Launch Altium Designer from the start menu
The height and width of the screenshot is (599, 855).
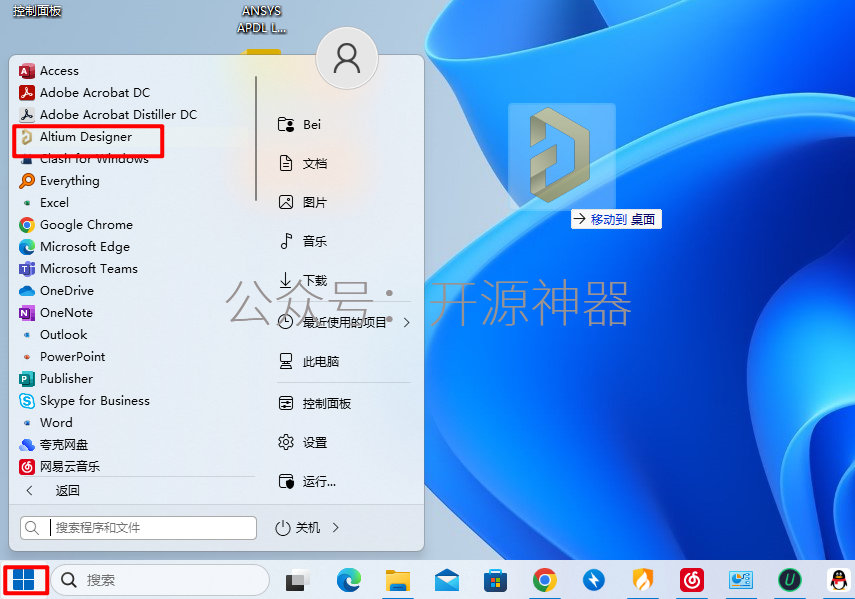pyautogui.click(x=76, y=137)
